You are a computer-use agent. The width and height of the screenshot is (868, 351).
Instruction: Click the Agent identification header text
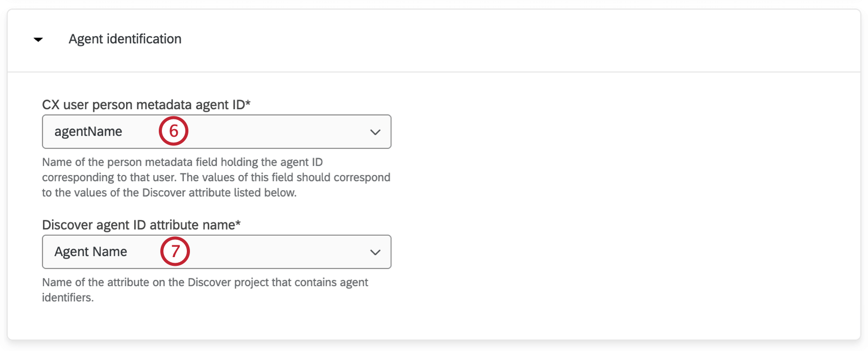pos(125,39)
